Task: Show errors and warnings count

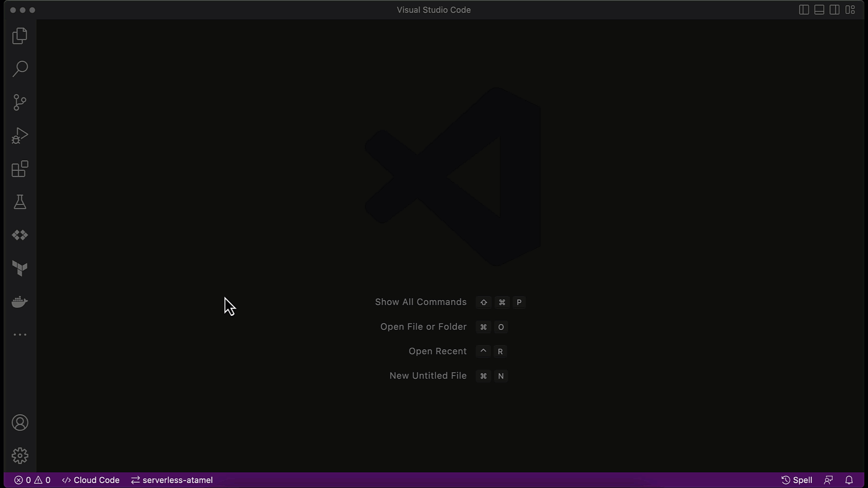Action: tap(33, 480)
